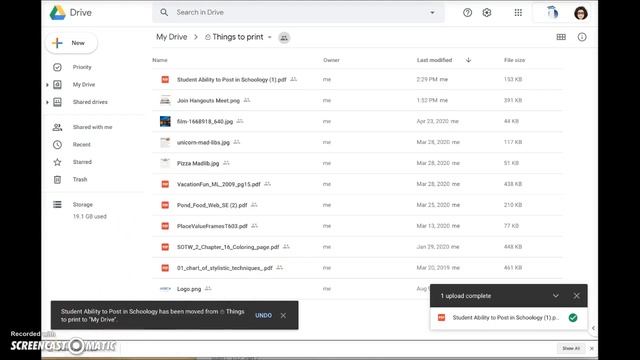640x360 pixels.
Task: Select Student Ability to Post in Schoology (1).pdf
Action: pyautogui.click(x=358, y=80)
